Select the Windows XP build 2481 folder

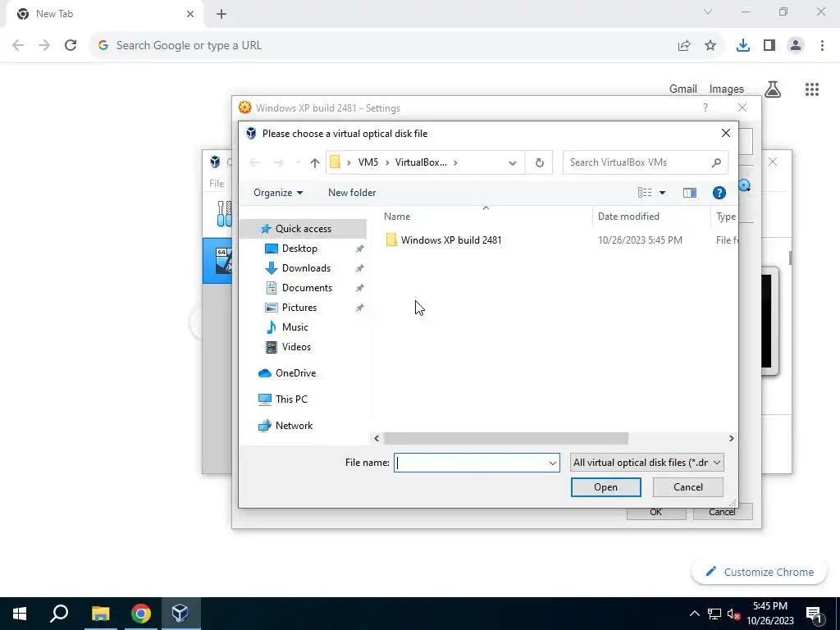451,240
